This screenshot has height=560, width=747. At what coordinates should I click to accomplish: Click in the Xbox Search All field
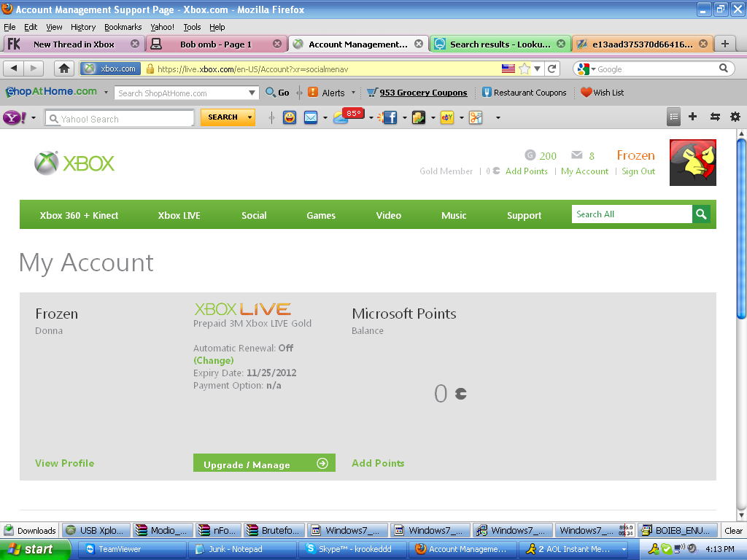click(x=632, y=214)
